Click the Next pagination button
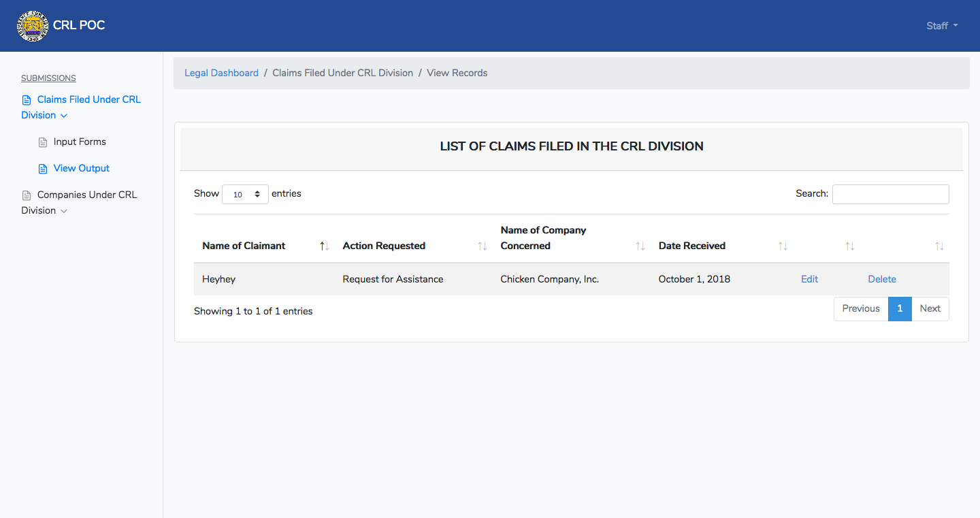The image size is (980, 518). pyautogui.click(x=930, y=308)
